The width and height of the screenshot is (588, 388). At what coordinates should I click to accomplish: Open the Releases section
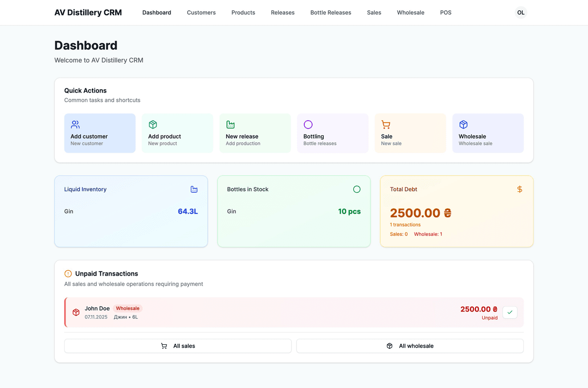[x=283, y=12]
